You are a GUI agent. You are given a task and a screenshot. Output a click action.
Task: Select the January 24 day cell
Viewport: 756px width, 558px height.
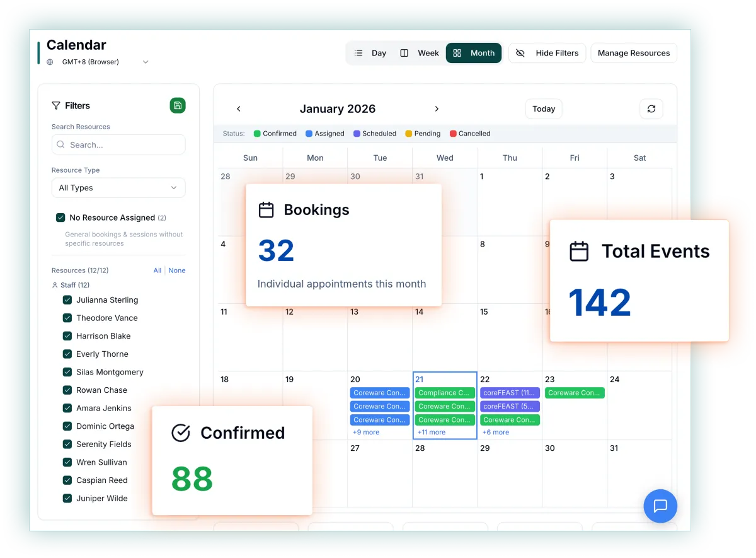639,405
